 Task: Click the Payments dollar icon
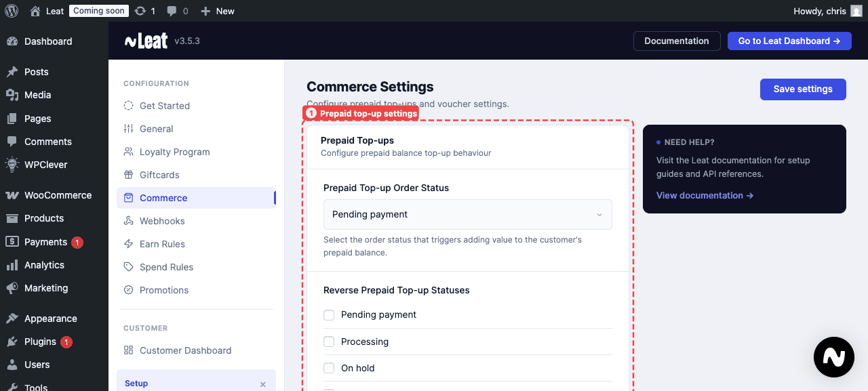pos(12,242)
